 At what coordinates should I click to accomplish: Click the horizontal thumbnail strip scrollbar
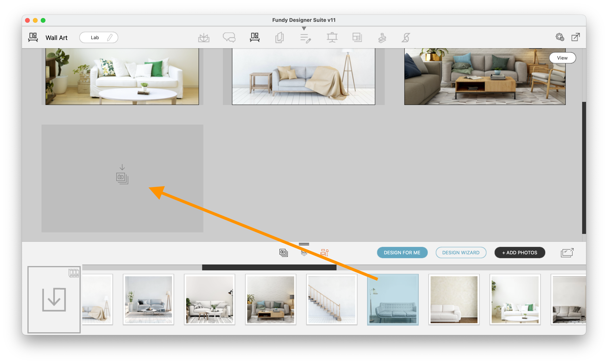(269, 267)
